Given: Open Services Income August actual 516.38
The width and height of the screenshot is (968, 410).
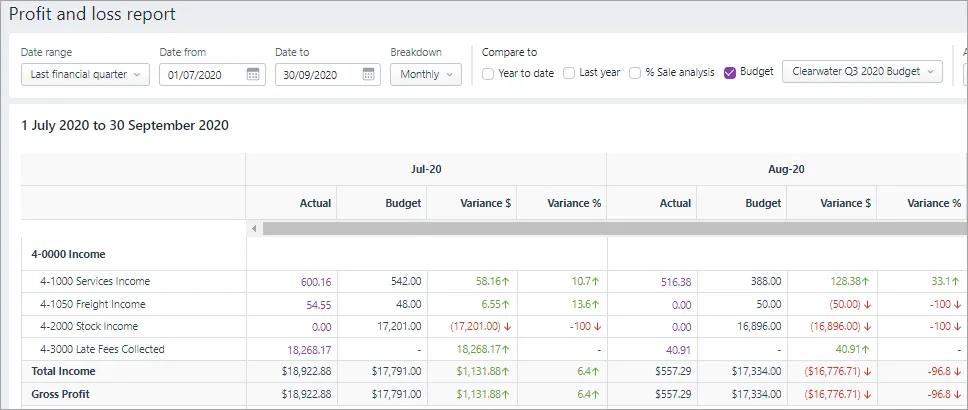Looking at the screenshot, I should point(675,282).
